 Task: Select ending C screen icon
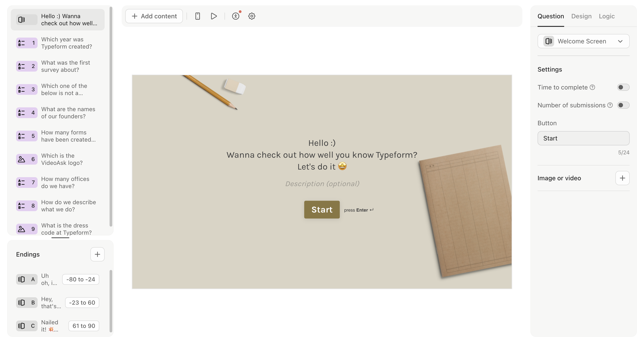[x=27, y=326]
